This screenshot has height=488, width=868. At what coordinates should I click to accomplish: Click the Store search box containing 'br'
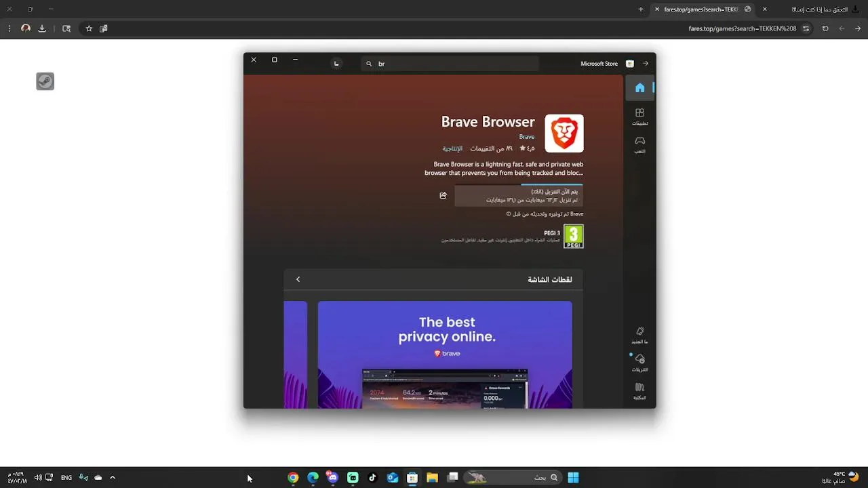(x=450, y=64)
